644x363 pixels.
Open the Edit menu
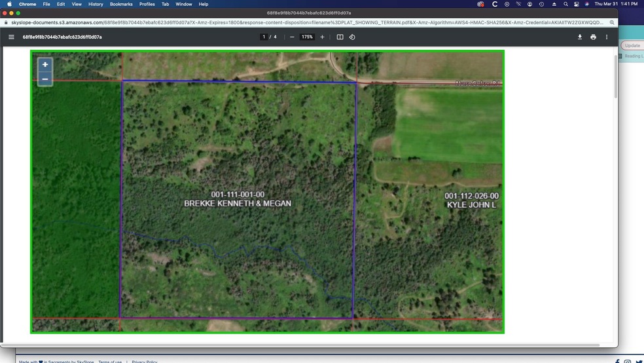click(x=61, y=4)
